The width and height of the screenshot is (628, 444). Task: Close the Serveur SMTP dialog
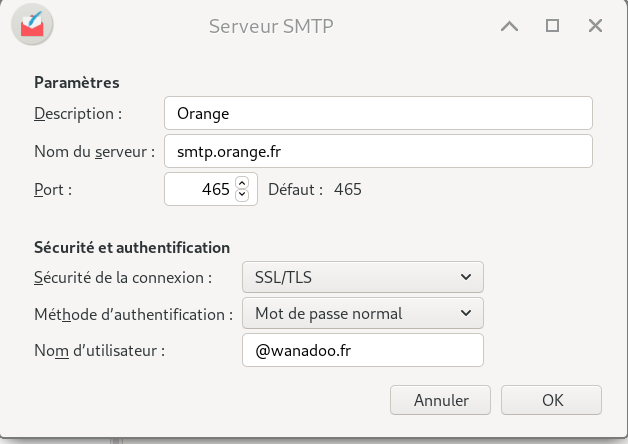(595, 26)
